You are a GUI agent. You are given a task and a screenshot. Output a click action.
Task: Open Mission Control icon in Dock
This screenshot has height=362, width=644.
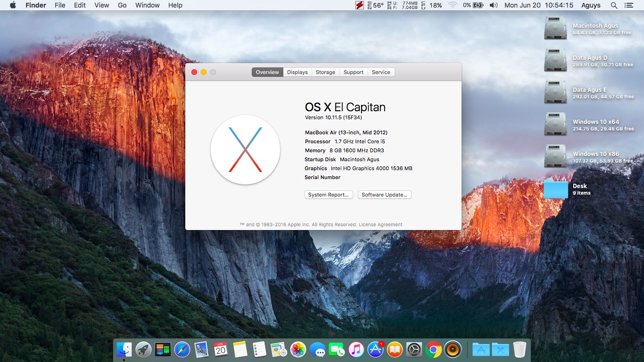[163, 349]
